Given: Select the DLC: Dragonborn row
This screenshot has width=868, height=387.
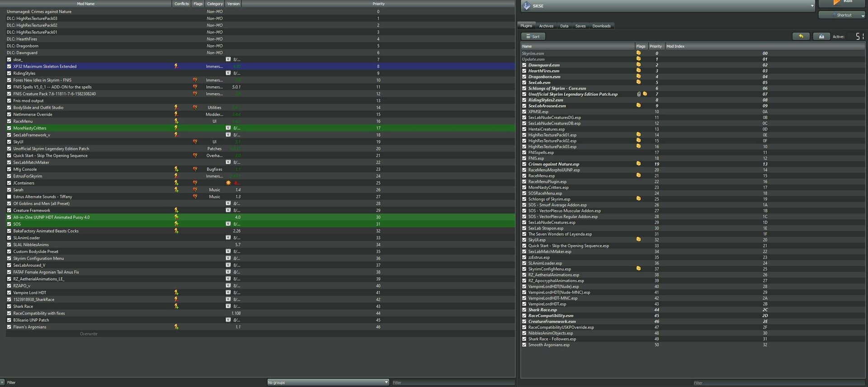Looking at the screenshot, I should pyautogui.click(x=260, y=46).
